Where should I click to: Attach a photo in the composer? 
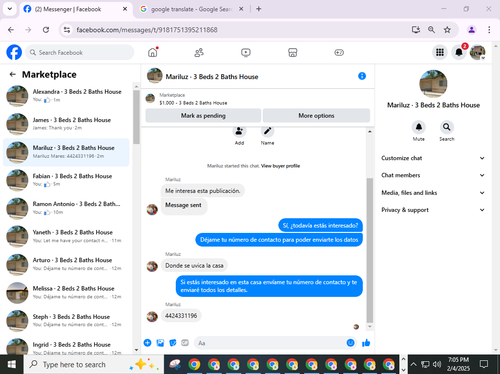click(160, 343)
